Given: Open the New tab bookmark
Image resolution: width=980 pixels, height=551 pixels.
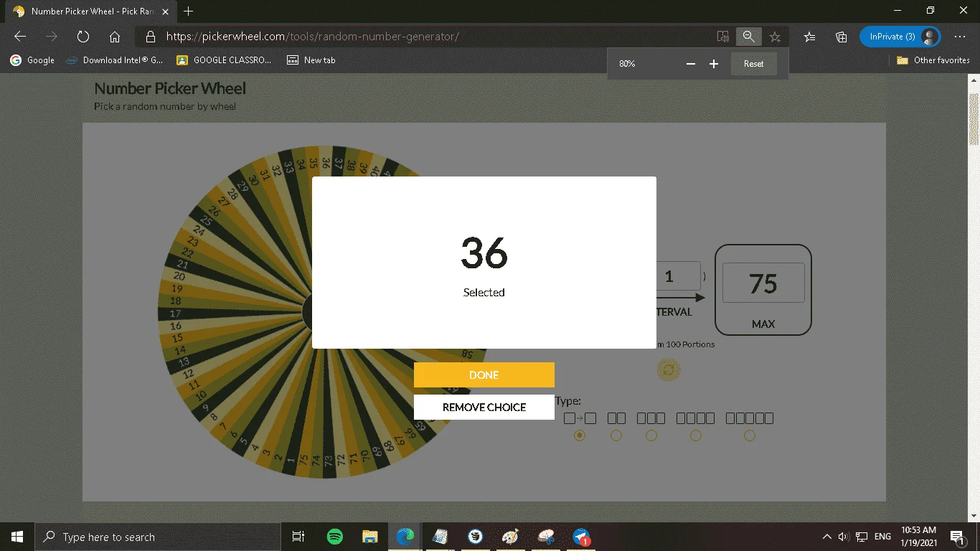Looking at the screenshot, I should pos(311,60).
